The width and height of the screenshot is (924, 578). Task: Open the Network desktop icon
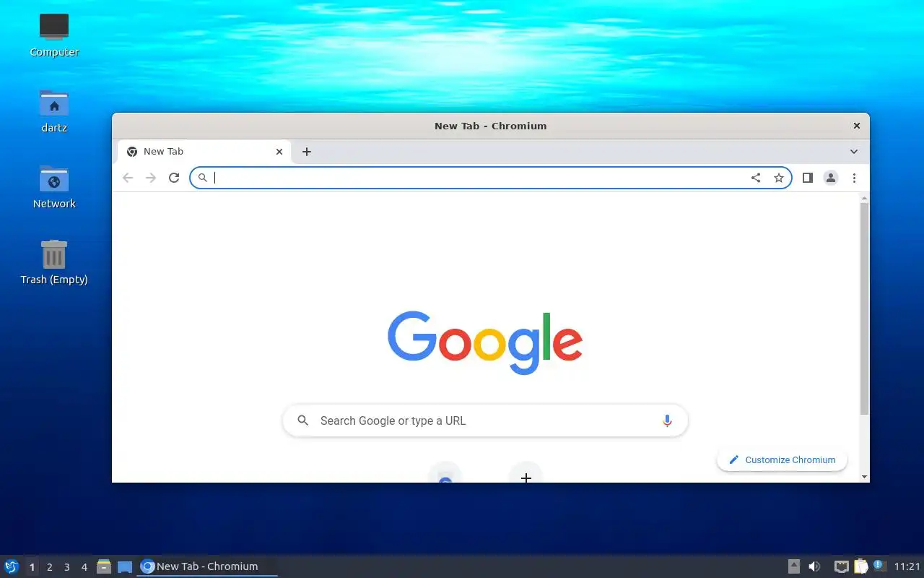[54, 187]
